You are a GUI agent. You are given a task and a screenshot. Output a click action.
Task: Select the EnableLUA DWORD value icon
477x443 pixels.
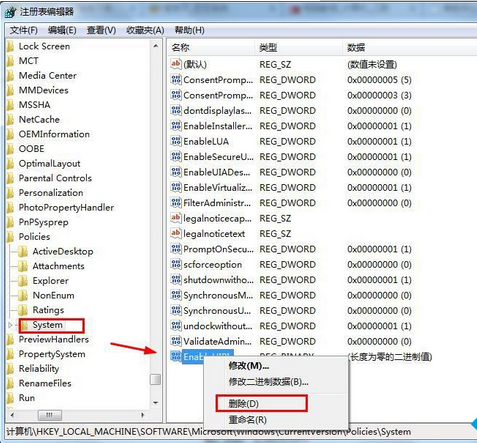176,141
